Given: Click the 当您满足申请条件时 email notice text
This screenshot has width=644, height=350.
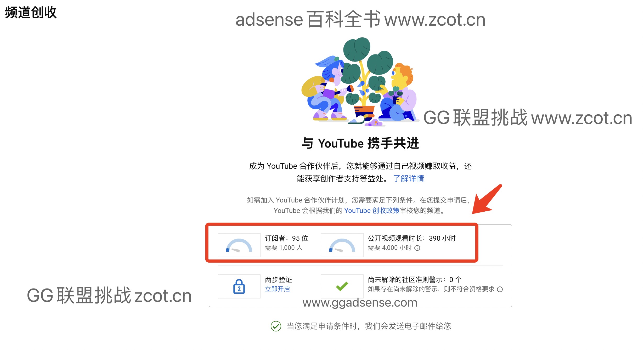Looking at the screenshot, I should pos(369,326).
